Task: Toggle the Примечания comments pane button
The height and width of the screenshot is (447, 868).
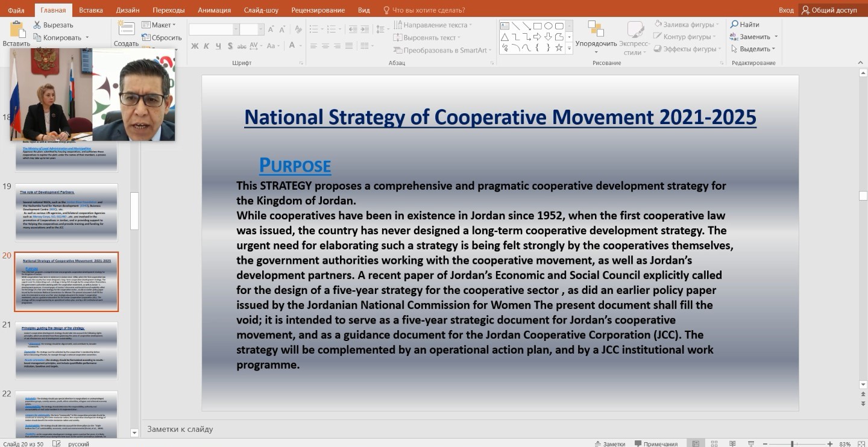Action: [x=656, y=444]
